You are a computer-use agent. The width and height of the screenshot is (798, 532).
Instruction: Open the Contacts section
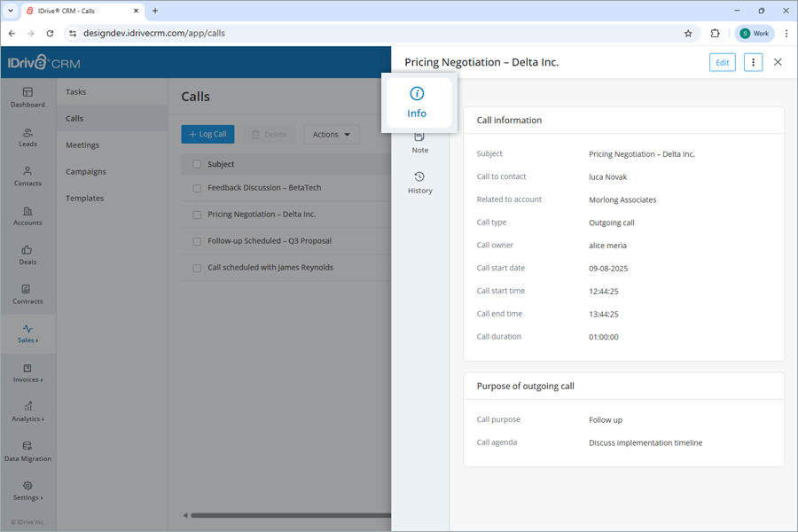[27, 178]
